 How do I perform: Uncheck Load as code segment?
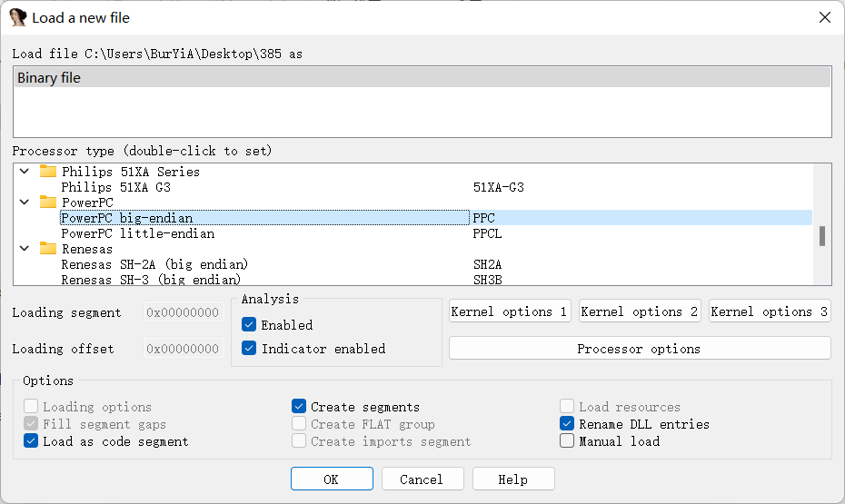[x=31, y=441]
